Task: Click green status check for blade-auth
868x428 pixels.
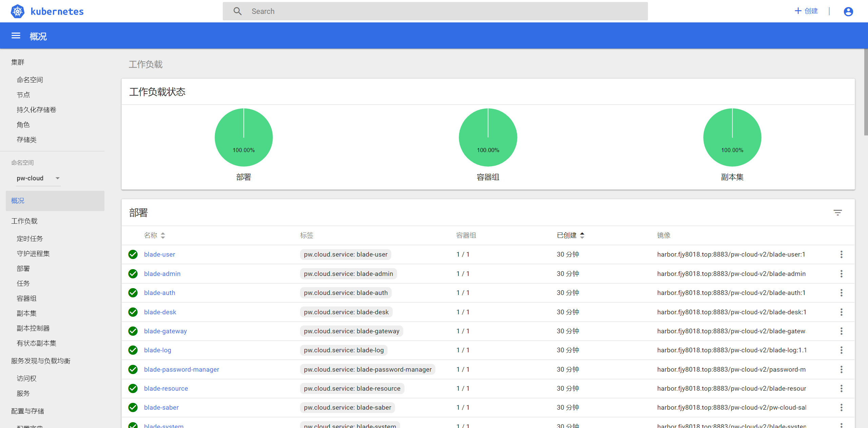Action: point(133,293)
